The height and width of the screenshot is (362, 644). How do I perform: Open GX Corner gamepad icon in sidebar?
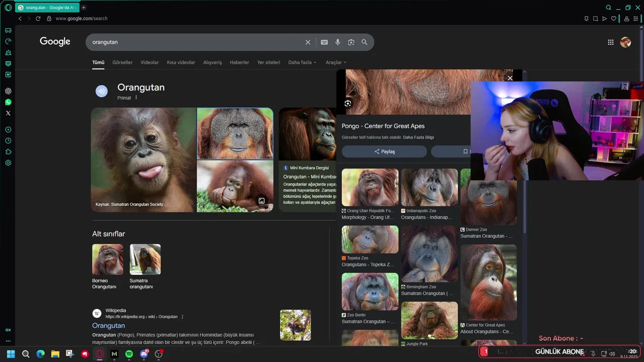coord(8,30)
